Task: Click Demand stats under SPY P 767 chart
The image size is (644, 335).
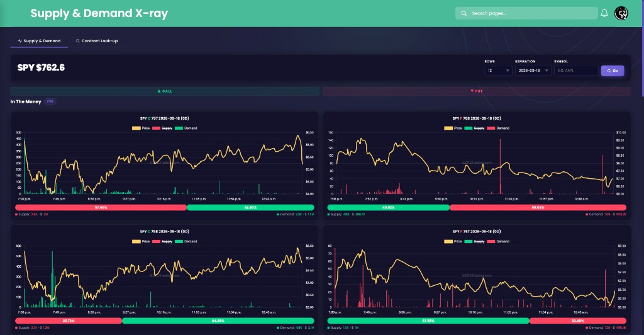Action: pos(606,327)
